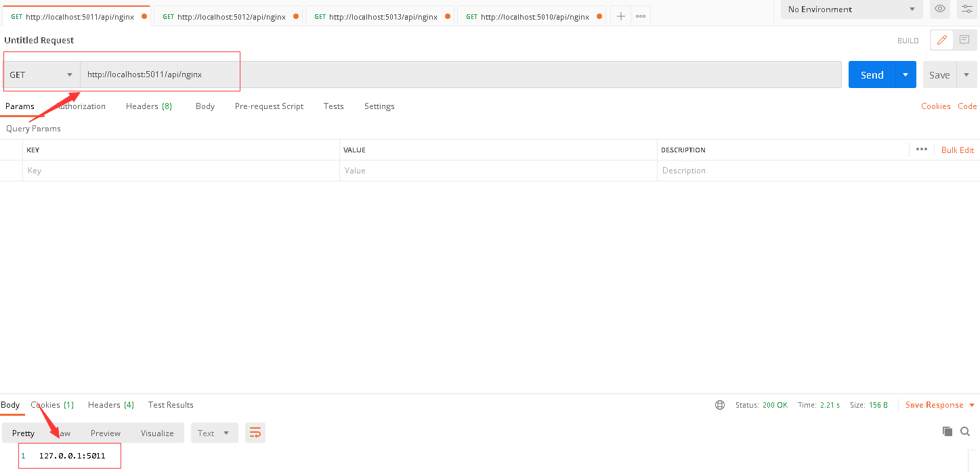Open the comments icon next to BUILD

click(x=964, y=40)
